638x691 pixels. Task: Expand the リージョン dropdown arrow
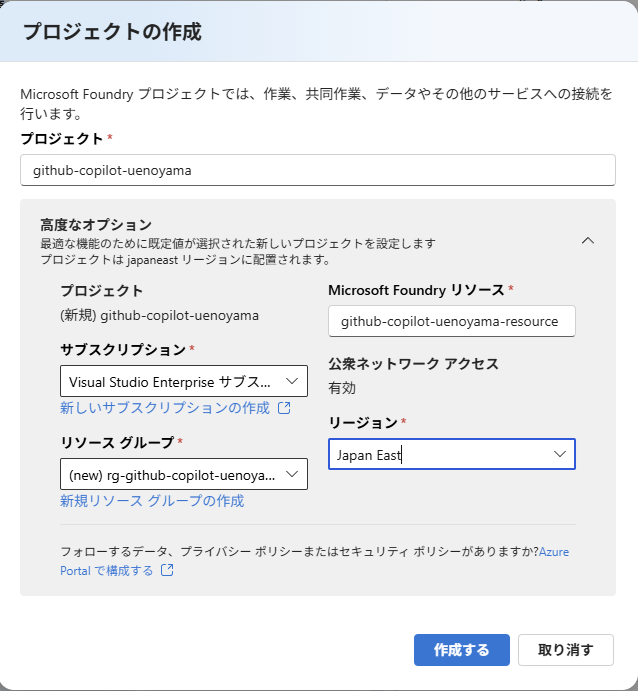tap(560, 454)
